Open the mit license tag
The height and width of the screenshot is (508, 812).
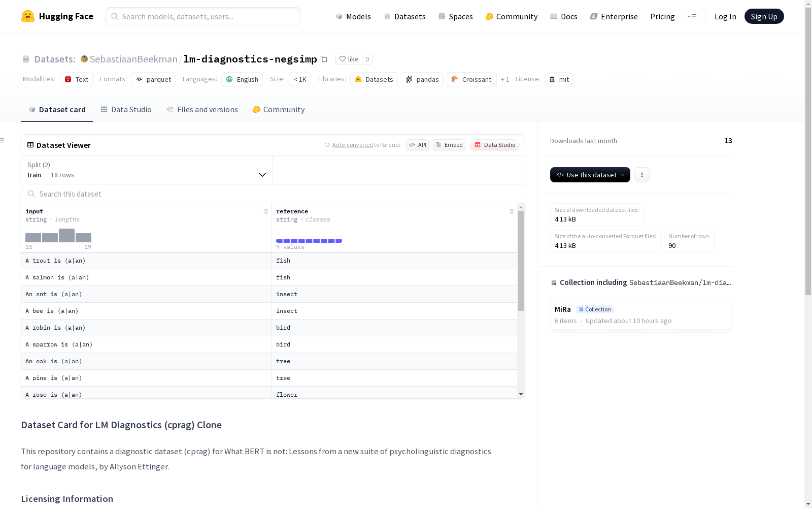[559, 79]
